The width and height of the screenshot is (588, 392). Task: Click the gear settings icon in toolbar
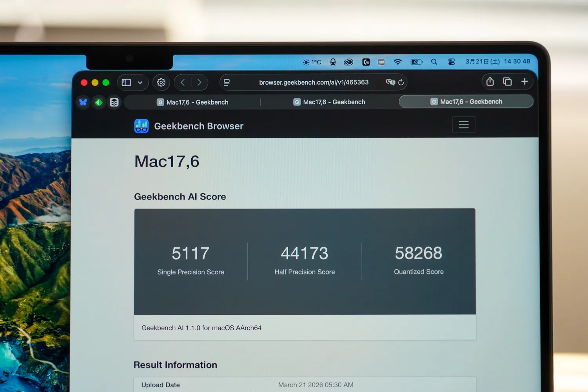[x=161, y=82]
